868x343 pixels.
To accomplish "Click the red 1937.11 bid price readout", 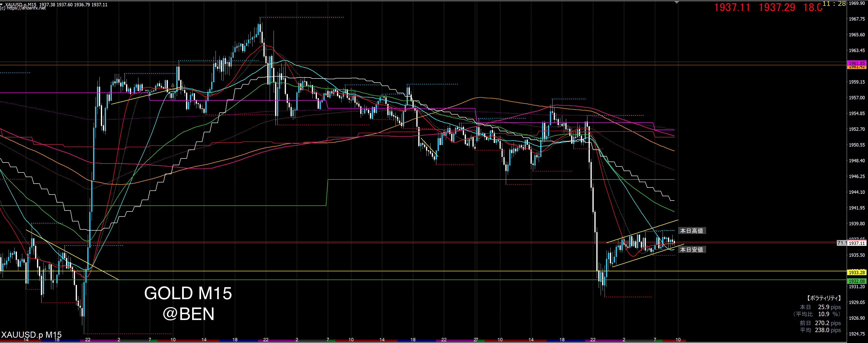I will (x=732, y=8).
